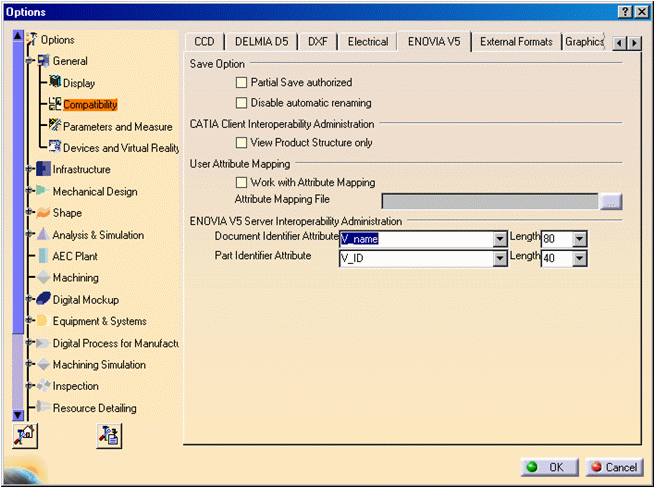Check Disable automatic renaming
This screenshot has height=488, width=655.
tap(241, 103)
